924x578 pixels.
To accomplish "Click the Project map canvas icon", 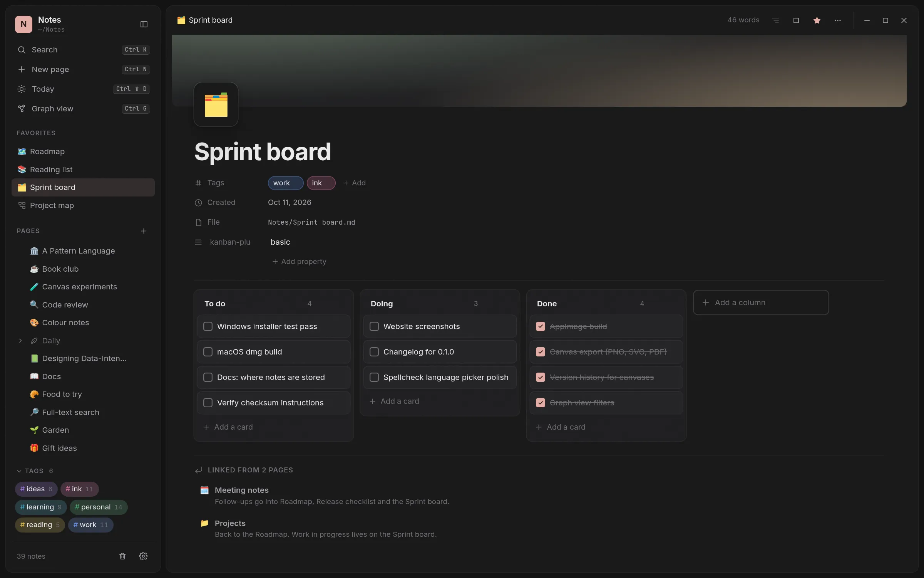I will (x=22, y=205).
